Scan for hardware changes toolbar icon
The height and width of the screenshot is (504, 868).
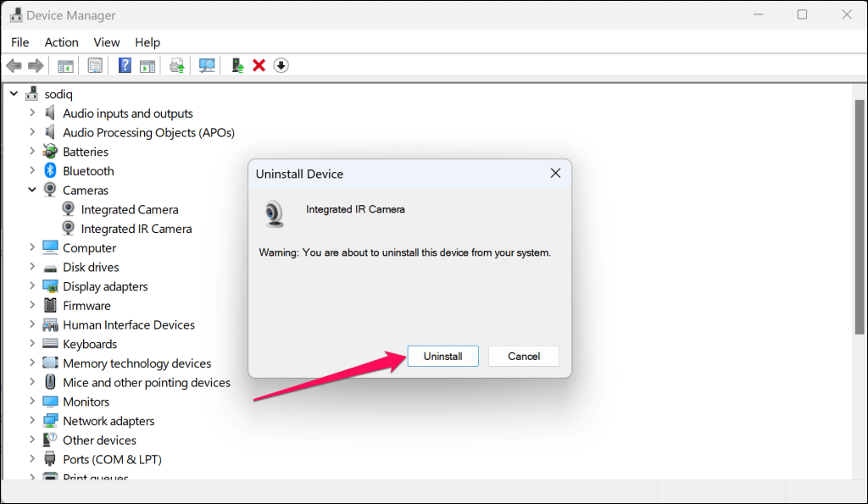(207, 66)
